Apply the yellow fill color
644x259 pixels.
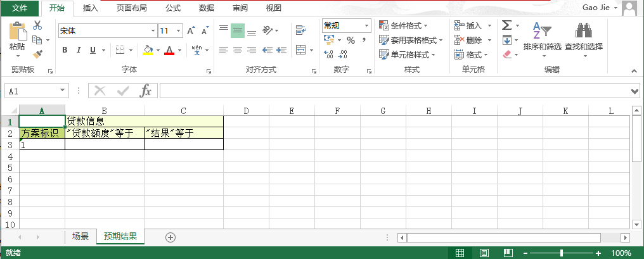pos(148,50)
